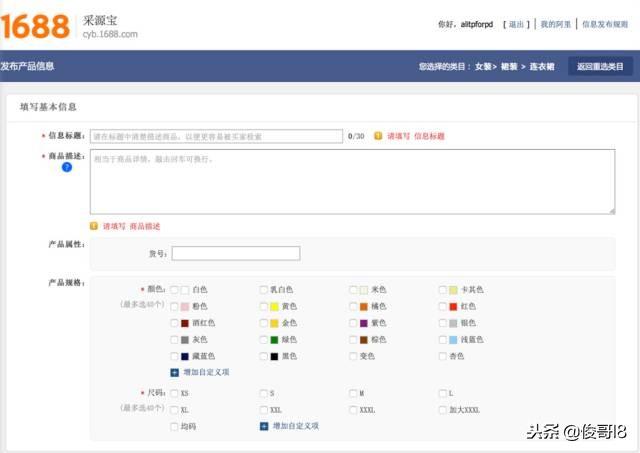Click the black swatch next to 黑色
This screenshot has height=453, width=640.
(275, 356)
